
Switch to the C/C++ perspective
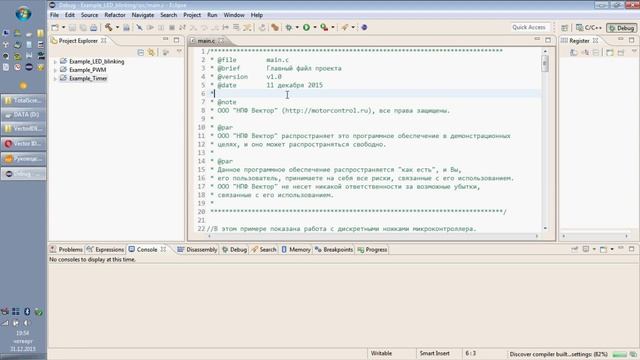pos(589,28)
